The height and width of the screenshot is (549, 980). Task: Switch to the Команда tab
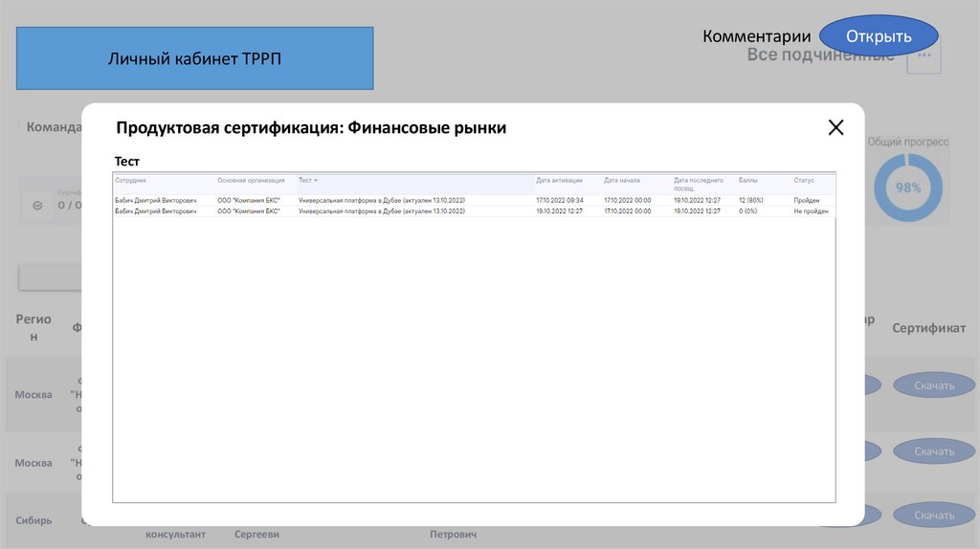(x=54, y=127)
